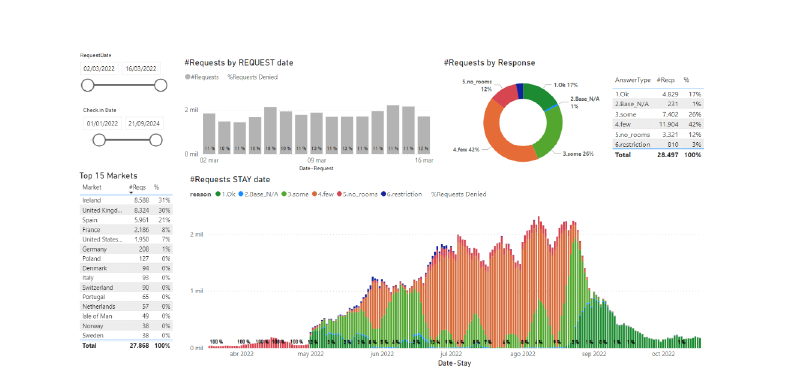Select the Denmark market row
The image size is (800, 389).
click(x=126, y=268)
